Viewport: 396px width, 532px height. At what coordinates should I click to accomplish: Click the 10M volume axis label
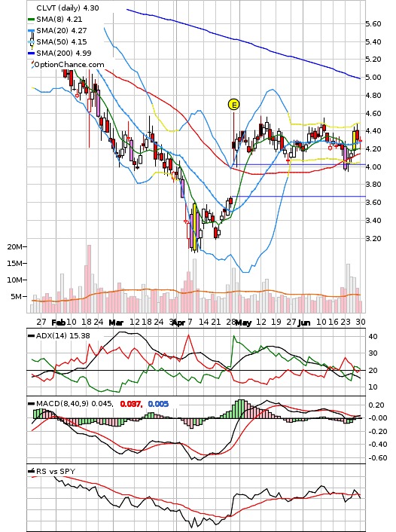(14, 280)
